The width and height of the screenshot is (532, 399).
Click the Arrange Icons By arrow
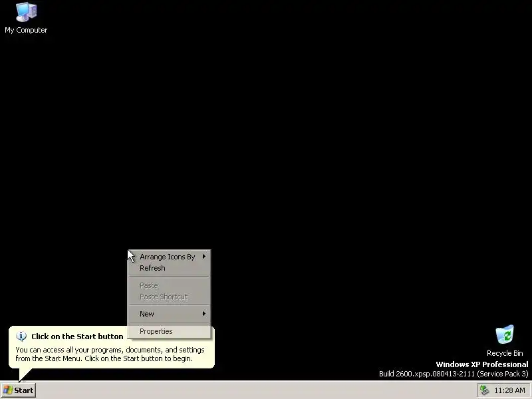(204, 257)
